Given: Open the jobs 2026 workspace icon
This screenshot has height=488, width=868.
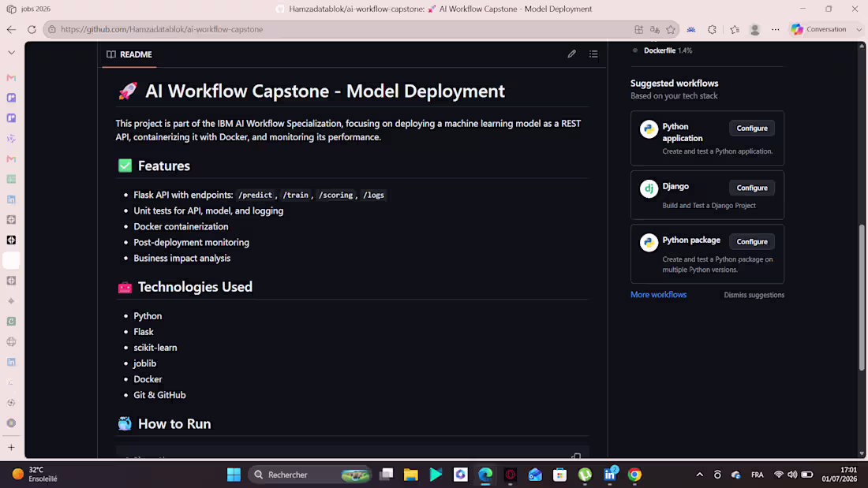Looking at the screenshot, I should (12, 9).
